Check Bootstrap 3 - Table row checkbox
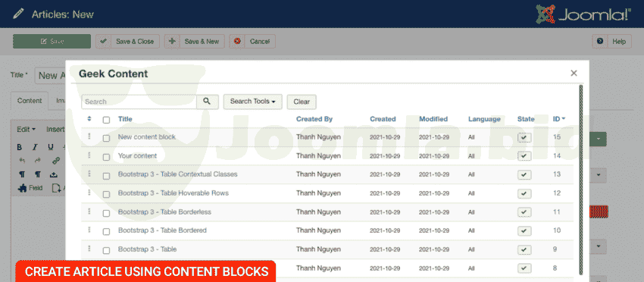Screen dimensions: 644x282 pyautogui.click(x=106, y=250)
